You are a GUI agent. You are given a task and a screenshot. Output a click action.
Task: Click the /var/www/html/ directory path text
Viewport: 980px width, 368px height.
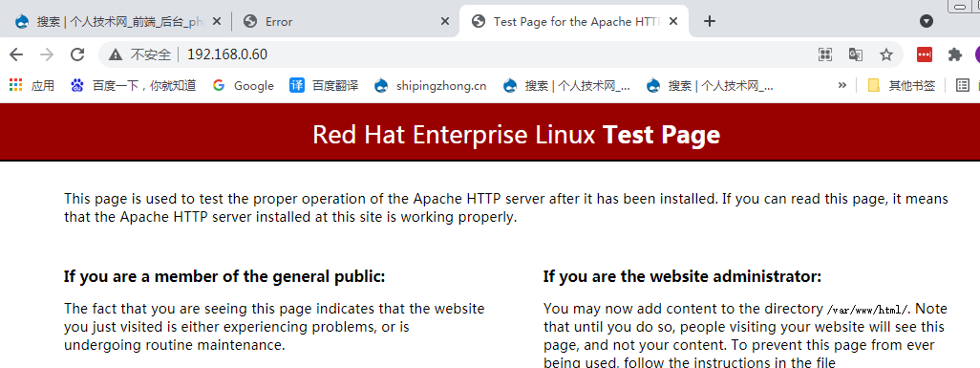[867, 309]
